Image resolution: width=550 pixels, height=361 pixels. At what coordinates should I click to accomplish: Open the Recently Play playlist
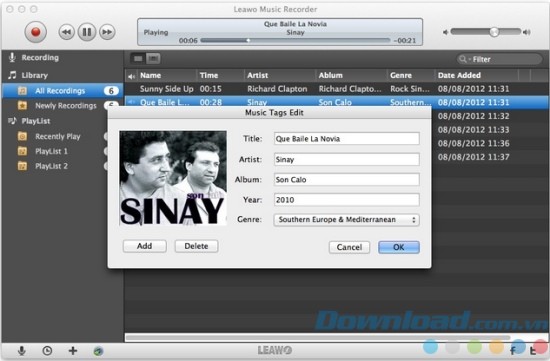pos(58,136)
